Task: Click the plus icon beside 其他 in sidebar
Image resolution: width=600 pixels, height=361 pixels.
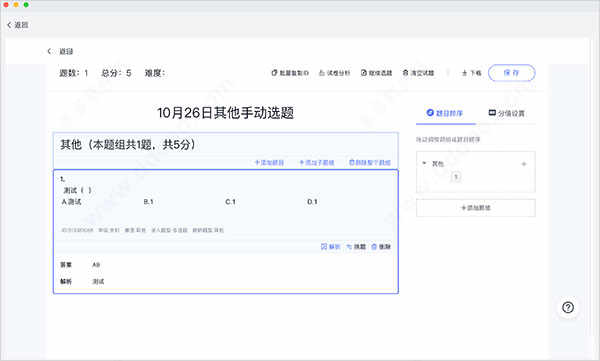Action: pos(524,164)
